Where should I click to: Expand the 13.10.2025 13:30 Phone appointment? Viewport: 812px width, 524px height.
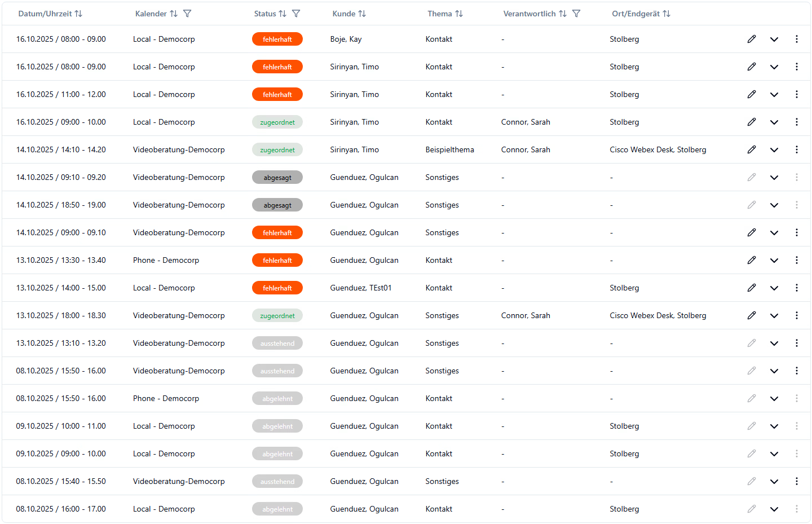pos(774,261)
